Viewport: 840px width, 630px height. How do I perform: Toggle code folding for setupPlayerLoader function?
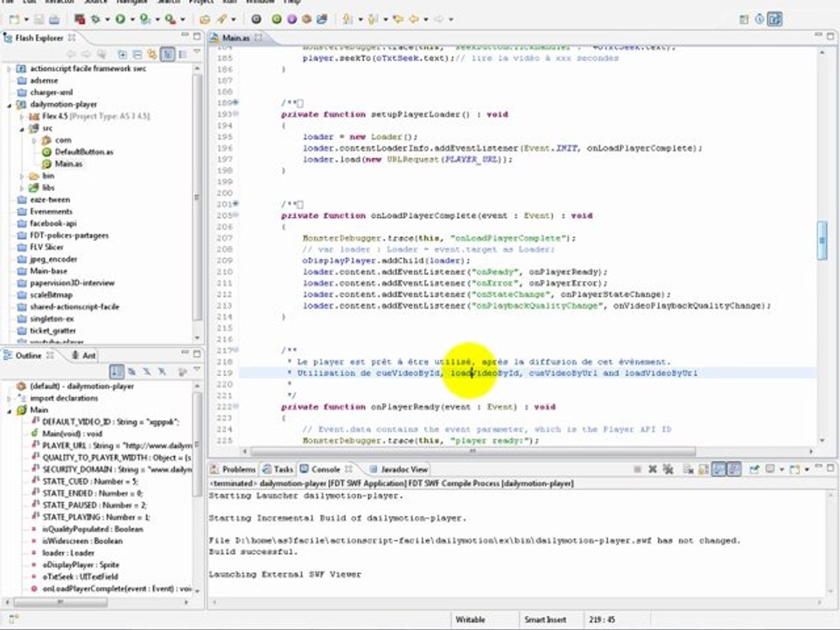tap(235, 114)
